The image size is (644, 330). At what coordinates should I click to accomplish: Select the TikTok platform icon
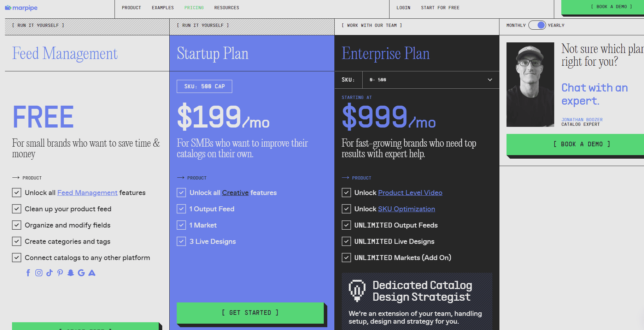tap(49, 272)
